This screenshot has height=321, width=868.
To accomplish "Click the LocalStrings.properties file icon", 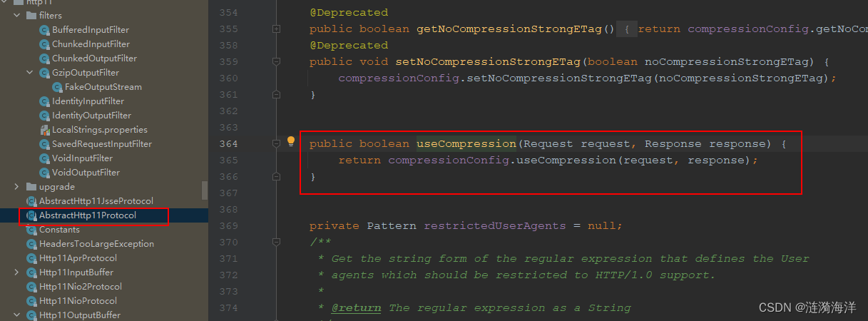I will pos(45,130).
